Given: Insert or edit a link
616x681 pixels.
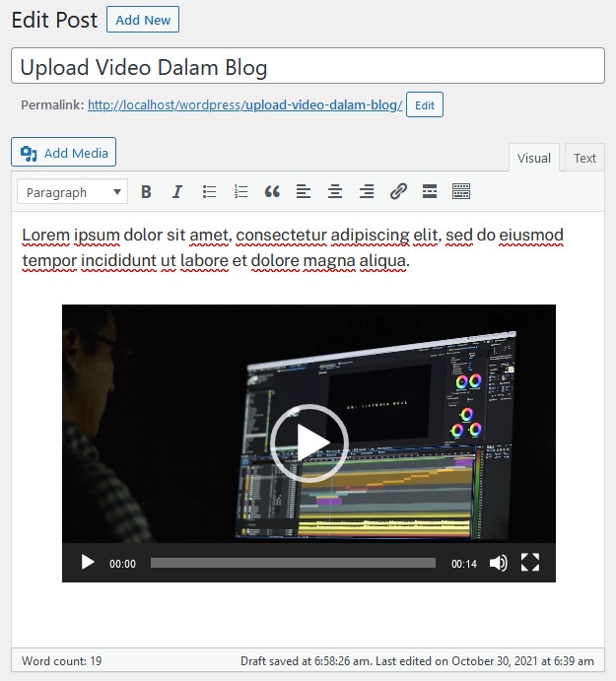Looking at the screenshot, I should [398, 191].
